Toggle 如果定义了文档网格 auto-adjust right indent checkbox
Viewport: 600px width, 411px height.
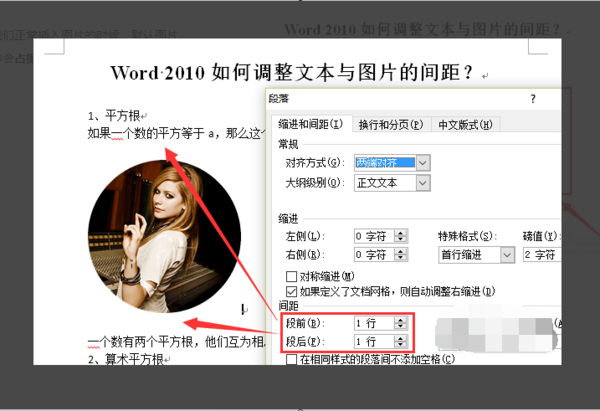[292, 292]
